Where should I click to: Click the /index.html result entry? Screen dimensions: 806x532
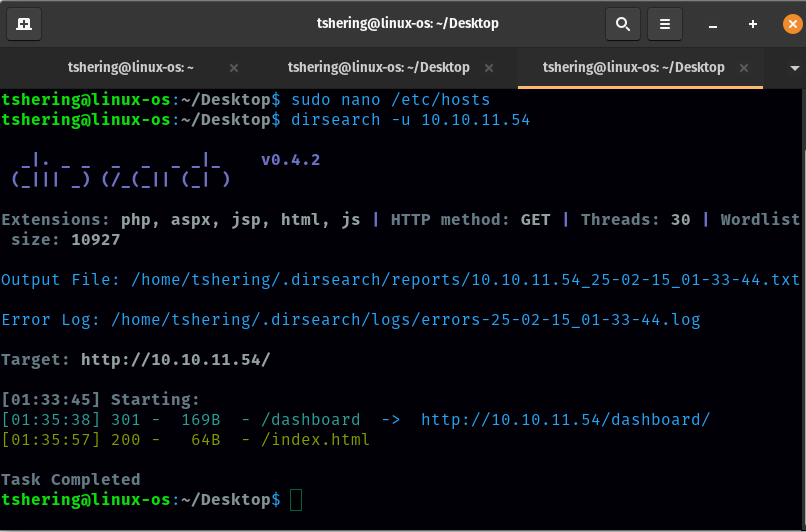point(314,440)
